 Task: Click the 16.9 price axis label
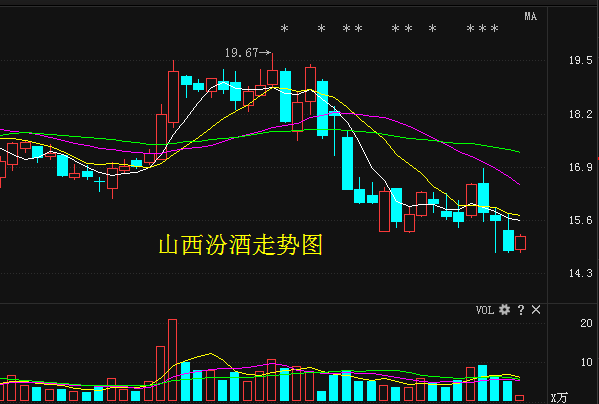(x=580, y=167)
